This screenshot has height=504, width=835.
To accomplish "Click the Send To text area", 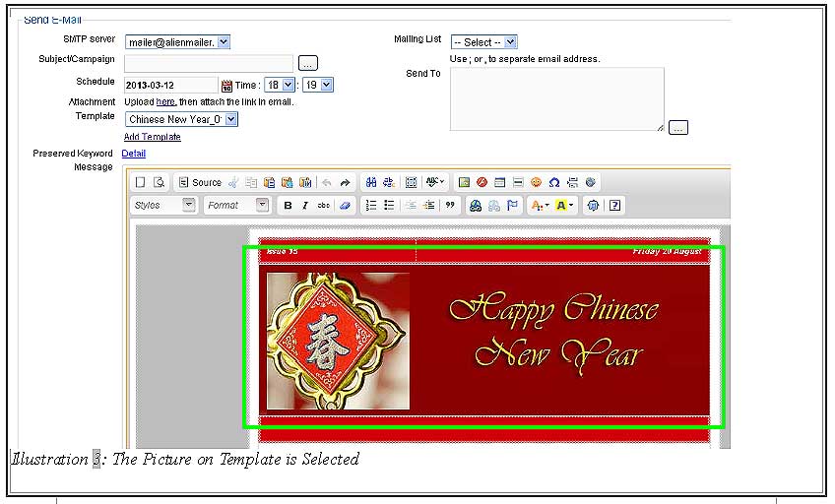I will tap(557, 99).
